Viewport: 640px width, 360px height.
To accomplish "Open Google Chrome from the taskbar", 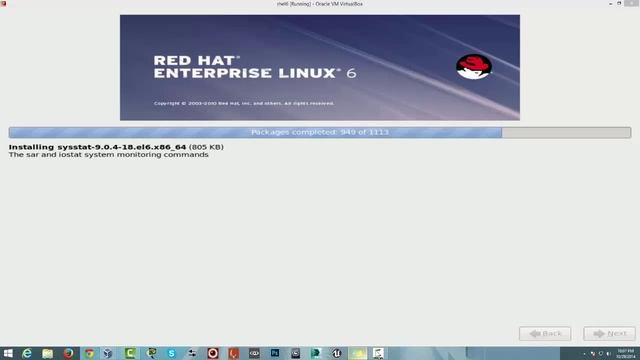I will [x=89, y=353].
